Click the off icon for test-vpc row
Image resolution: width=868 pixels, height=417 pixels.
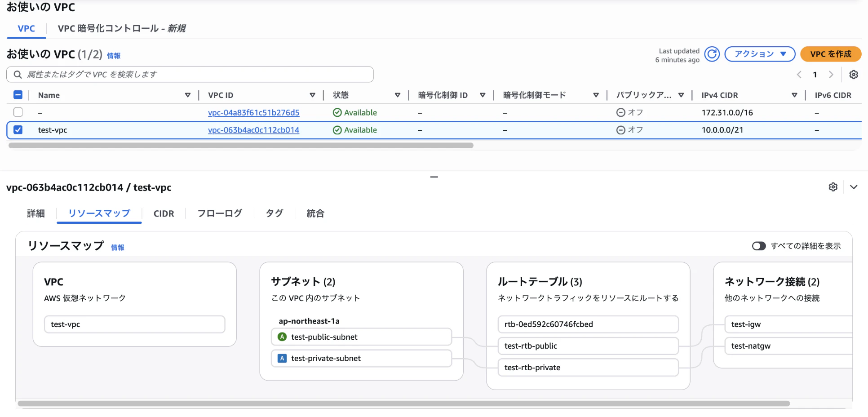pyautogui.click(x=621, y=130)
